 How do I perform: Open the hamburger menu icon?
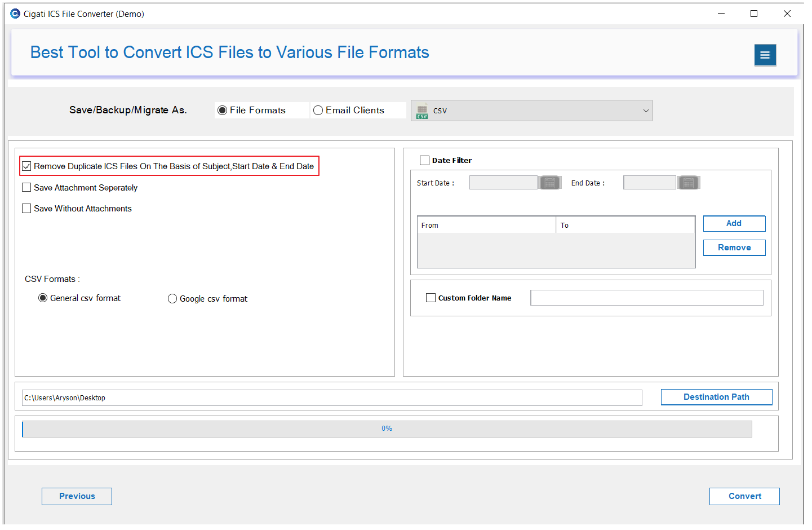(x=765, y=55)
